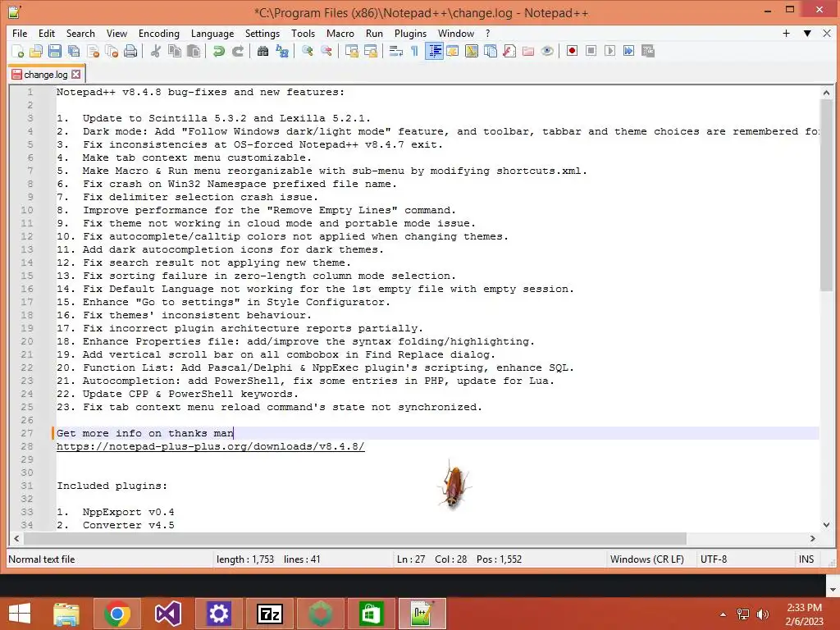
Task: Click Ln : 27 position in status bar
Action: point(411,559)
